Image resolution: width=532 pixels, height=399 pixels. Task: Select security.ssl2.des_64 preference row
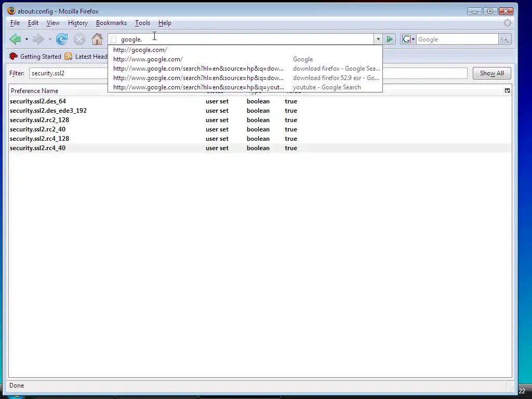[x=260, y=101]
